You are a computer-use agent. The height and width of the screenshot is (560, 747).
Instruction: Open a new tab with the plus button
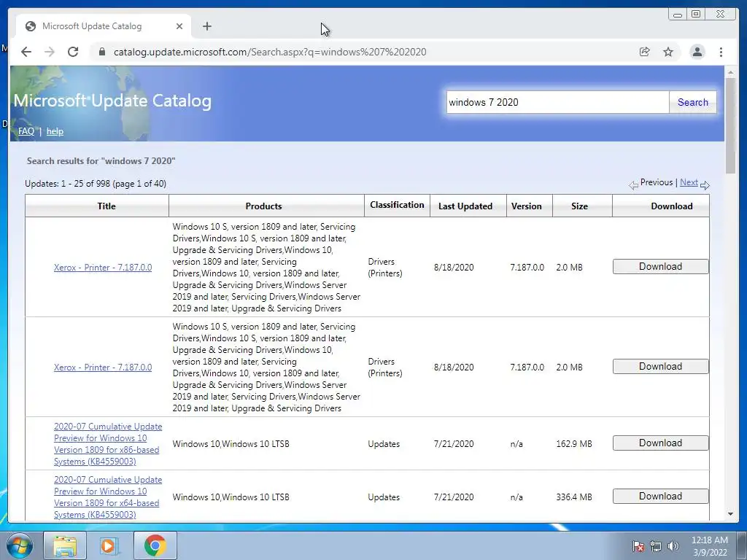[206, 26]
